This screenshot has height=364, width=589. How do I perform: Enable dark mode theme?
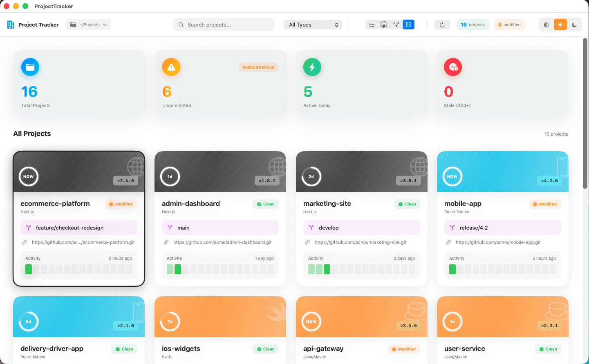click(575, 25)
